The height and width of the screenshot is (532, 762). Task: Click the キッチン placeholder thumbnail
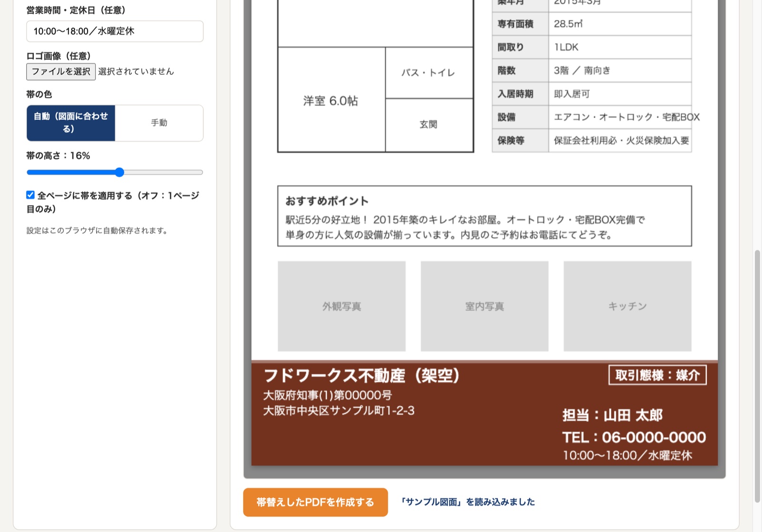pos(627,306)
